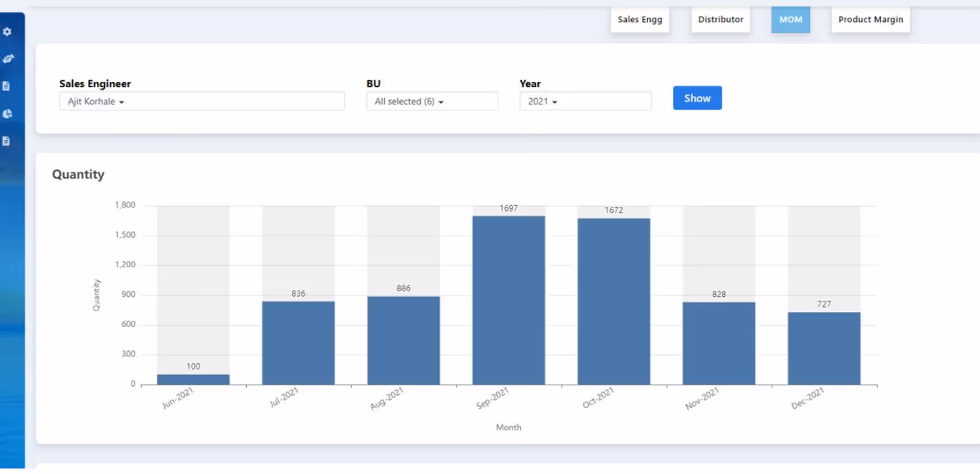Click the blue Show button
Viewport: 980px width, 474px height.
(697, 98)
